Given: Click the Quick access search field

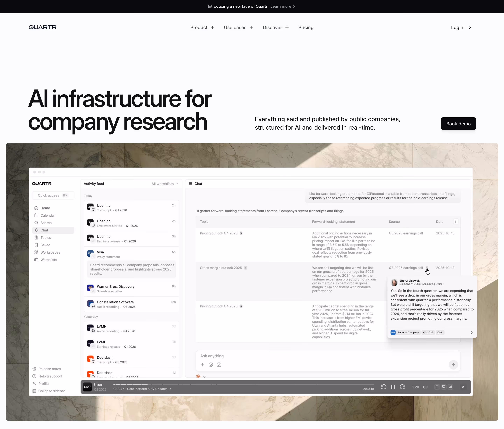Looking at the screenshot, I should 53,195.
